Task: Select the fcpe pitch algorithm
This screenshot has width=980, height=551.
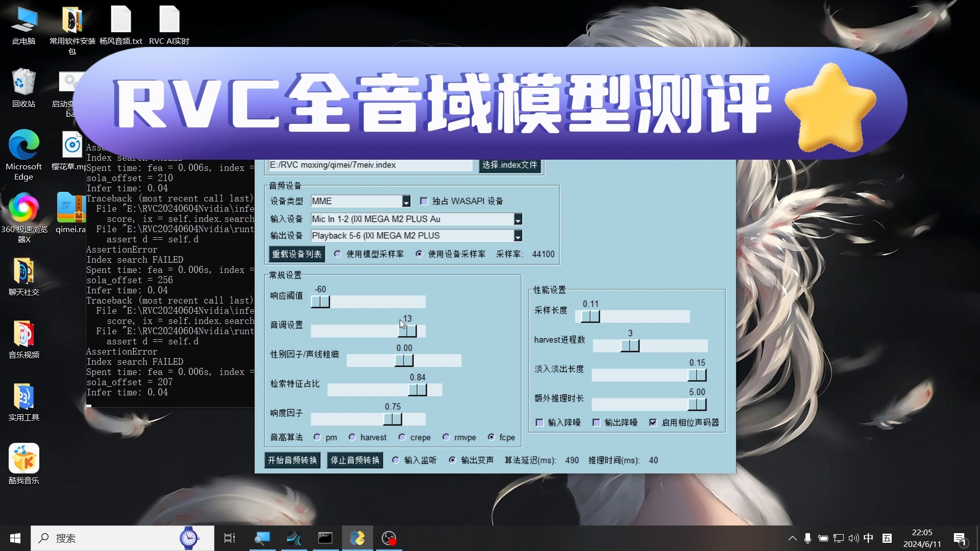Action: [491, 437]
